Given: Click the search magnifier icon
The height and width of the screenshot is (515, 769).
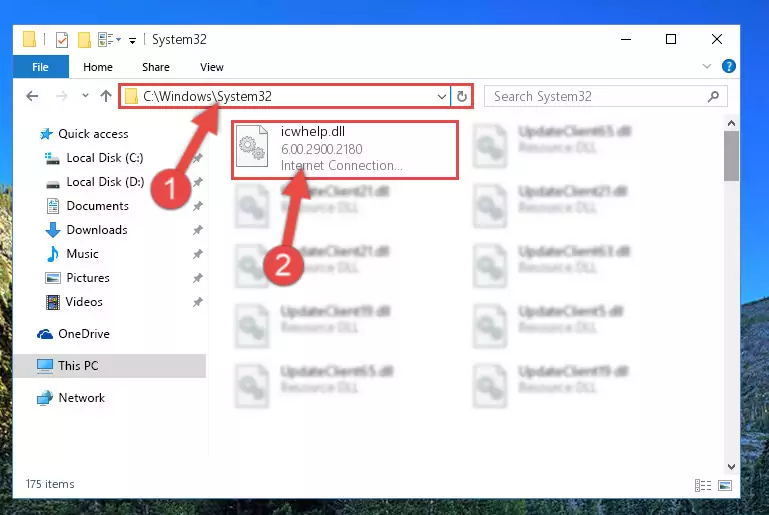Looking at the screenshot, I should tap(713, 97).
